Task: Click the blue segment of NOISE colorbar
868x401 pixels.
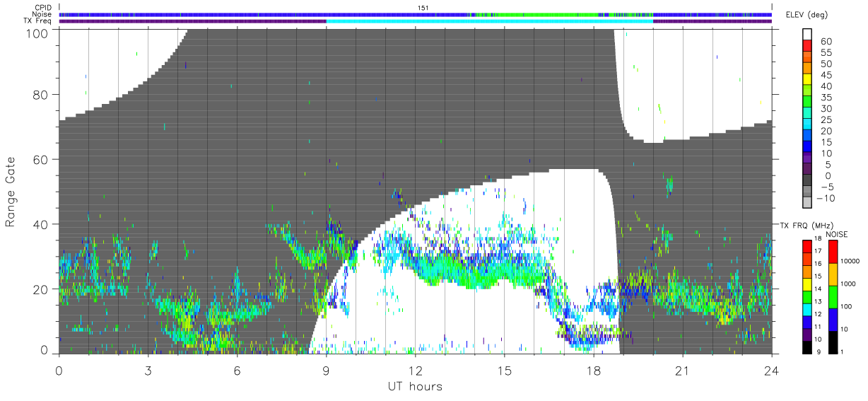Action: 833,320
